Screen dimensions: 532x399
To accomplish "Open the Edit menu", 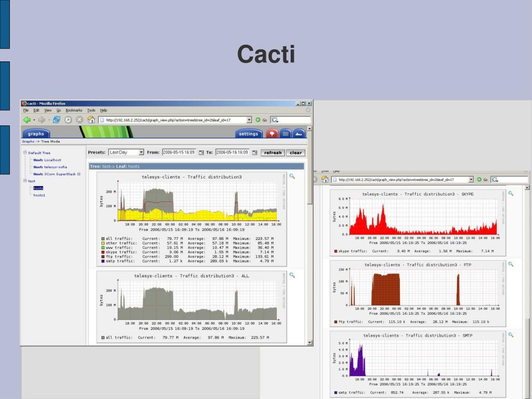I will pos(36,110).
